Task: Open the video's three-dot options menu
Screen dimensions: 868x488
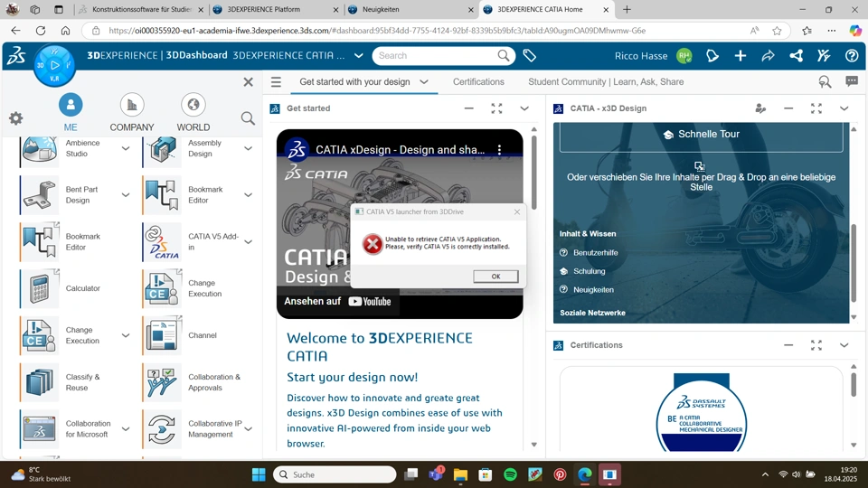Action: [499, 149]
